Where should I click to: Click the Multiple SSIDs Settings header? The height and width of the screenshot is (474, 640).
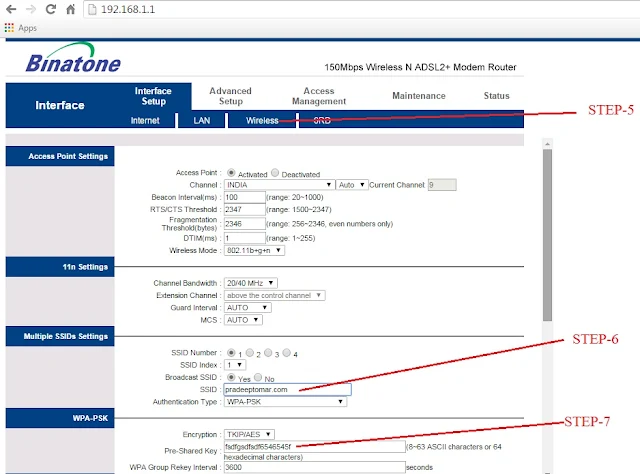coord(60,336)
